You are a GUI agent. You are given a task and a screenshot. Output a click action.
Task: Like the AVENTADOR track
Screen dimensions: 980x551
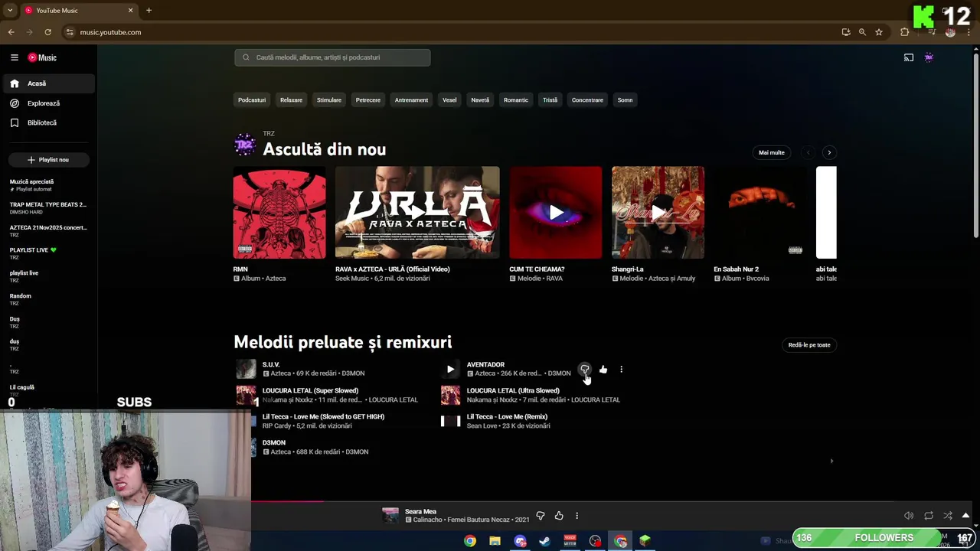point(603,370)
